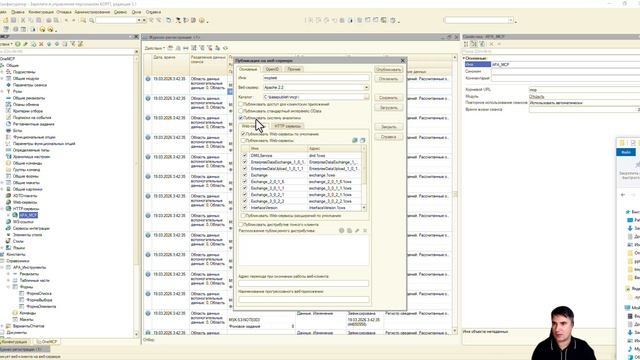Click the Сохранить button in dialog

click(x=388, y=98)
